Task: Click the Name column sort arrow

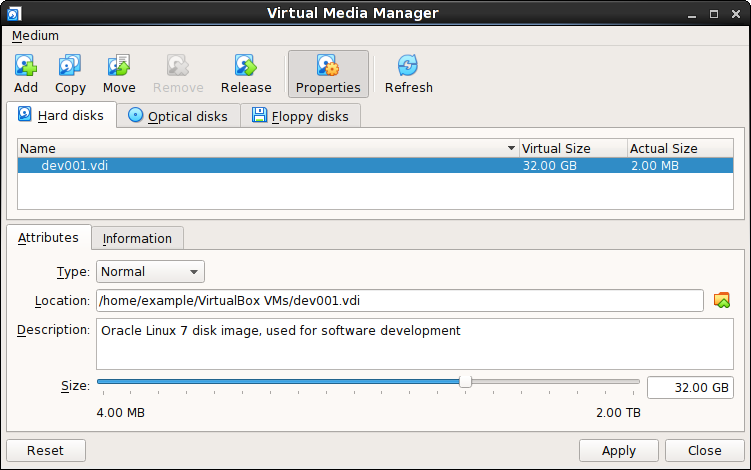Action: pyautogui.click(x=511, y=149)
